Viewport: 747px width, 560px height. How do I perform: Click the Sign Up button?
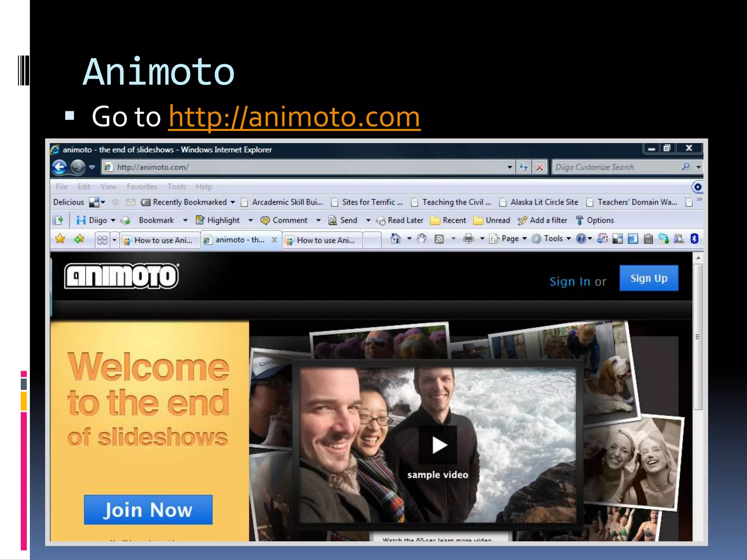coord(649,278)
